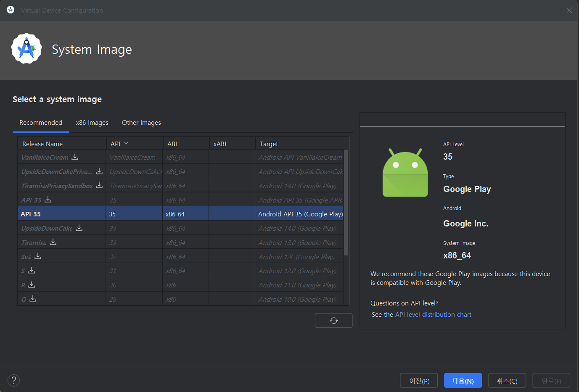579x392 pixels.
Task: Click the TiramisuPrivacySandbox release name
Action: [x=57, y=186]
